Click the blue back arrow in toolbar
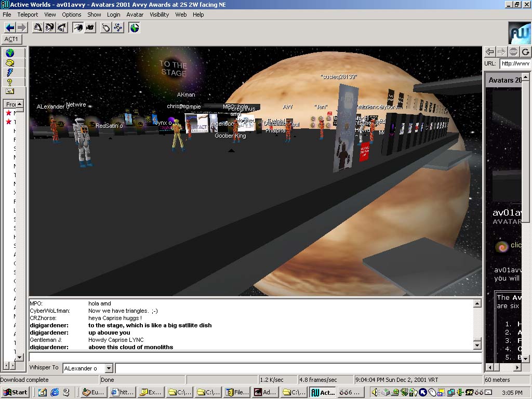 tap(10, 28)
